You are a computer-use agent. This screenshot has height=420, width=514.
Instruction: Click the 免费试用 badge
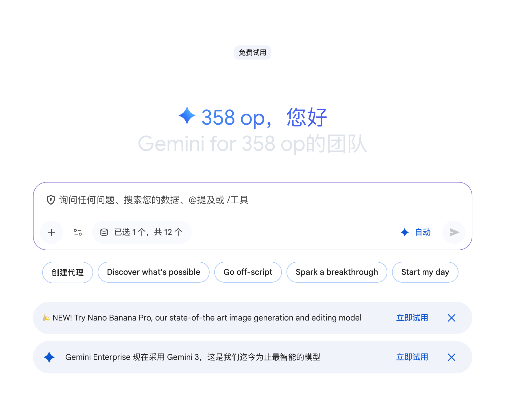(253, 52)
